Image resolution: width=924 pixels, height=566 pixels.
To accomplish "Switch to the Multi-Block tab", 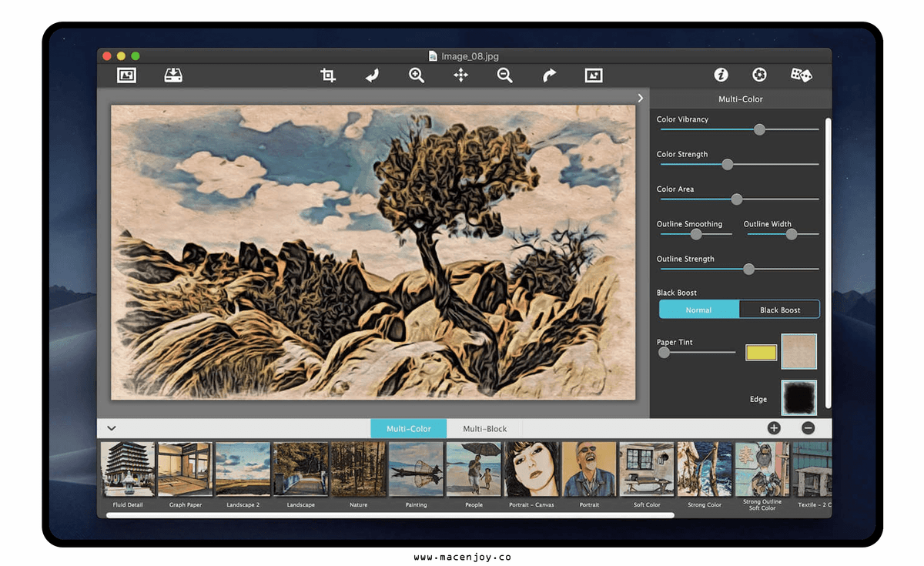I will pyautogui.click(x=485, y=429).
